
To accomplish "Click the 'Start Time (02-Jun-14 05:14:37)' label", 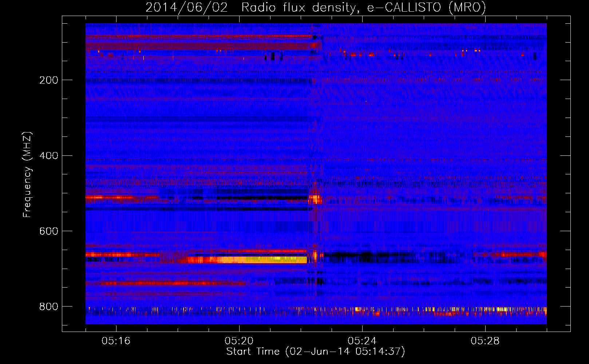I will (316, 352).
